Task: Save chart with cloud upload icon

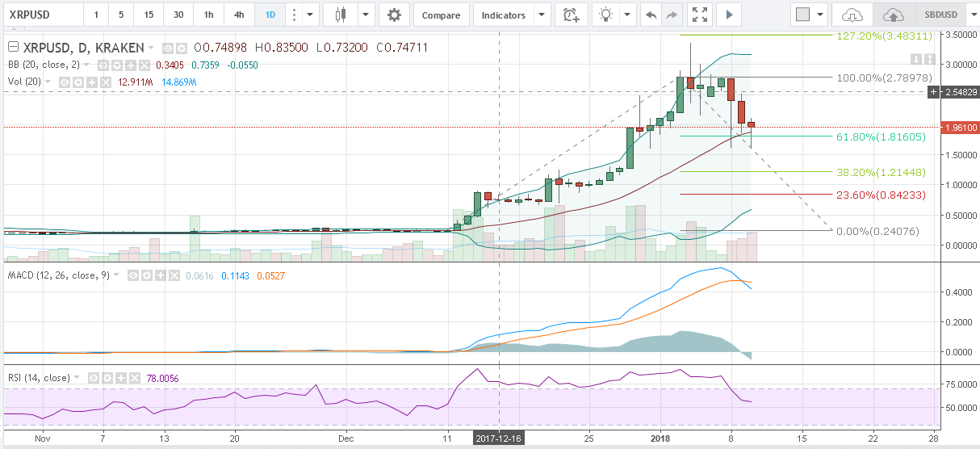Action: (x=893, y=15)
